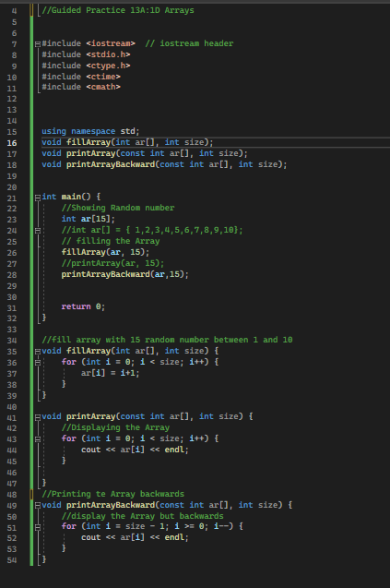Click the 'fillArray(ar, 15);' call

click(105, 252)
